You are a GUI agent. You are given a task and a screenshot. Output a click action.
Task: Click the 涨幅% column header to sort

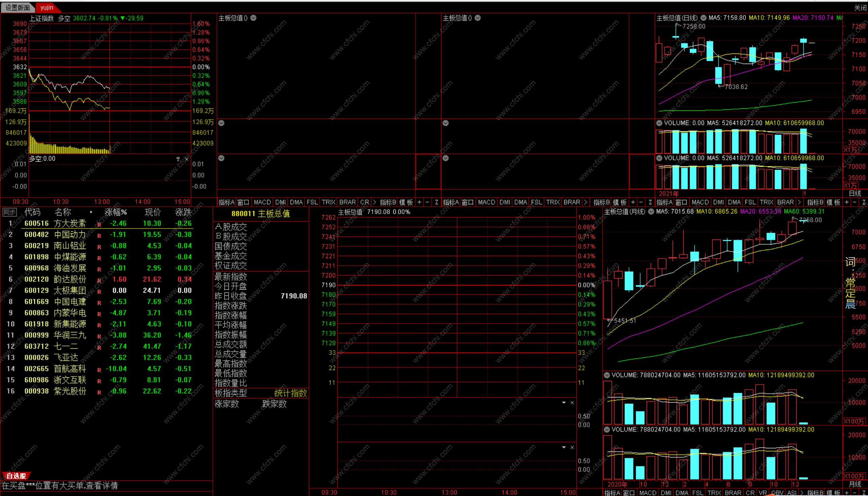click(116, 212)
